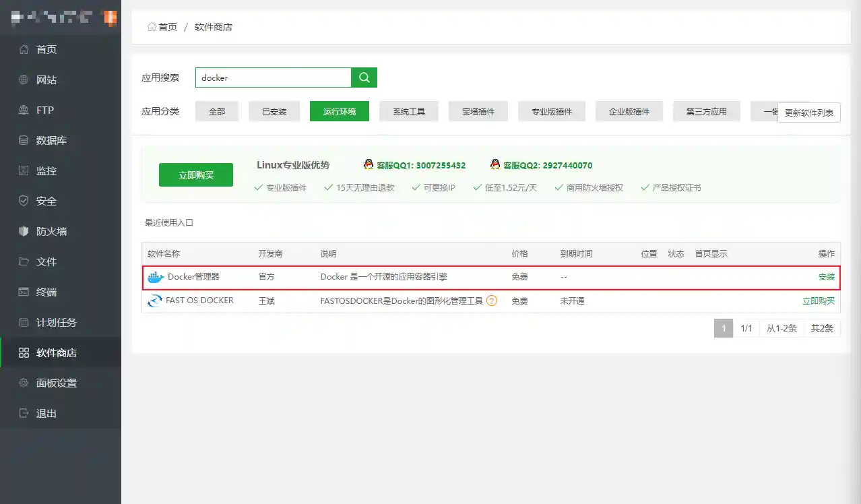
Task: Click the green 立即购买 button
Action: (x=196, y=175)
